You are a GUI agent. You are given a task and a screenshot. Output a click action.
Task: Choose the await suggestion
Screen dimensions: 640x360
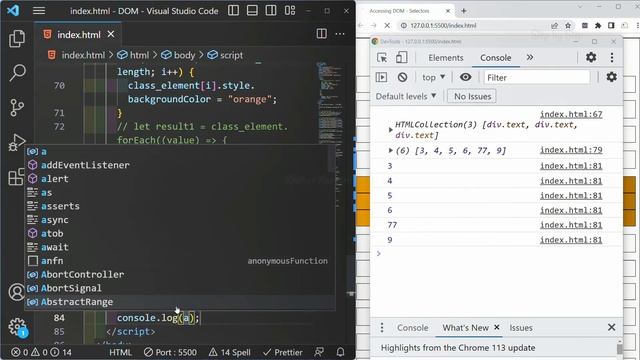[x=180, y=247]
